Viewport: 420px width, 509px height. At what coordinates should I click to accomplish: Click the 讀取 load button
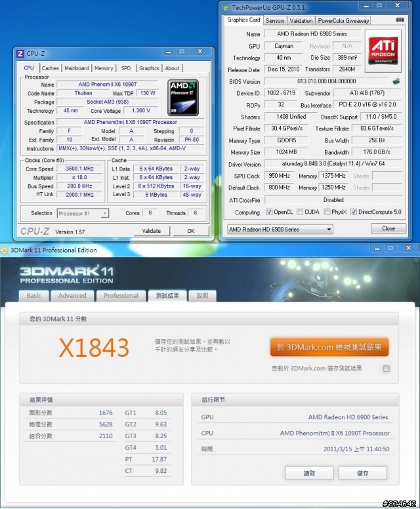[x=309, y=474]
